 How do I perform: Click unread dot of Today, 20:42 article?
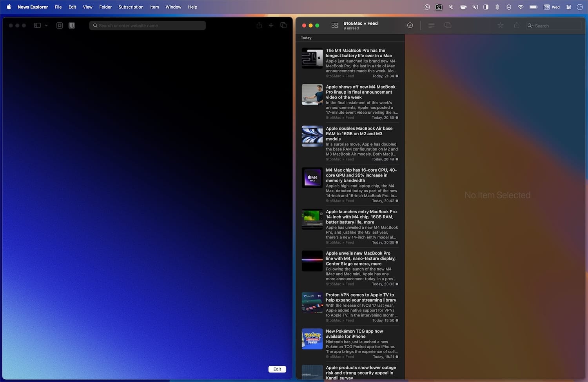(397, 201)
